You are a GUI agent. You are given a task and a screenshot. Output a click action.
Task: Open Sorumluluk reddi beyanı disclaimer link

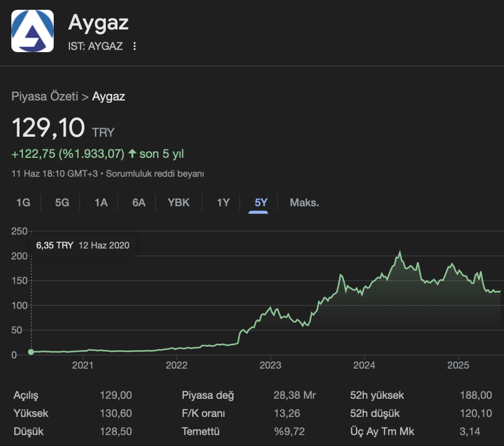[x=155, y=174]
